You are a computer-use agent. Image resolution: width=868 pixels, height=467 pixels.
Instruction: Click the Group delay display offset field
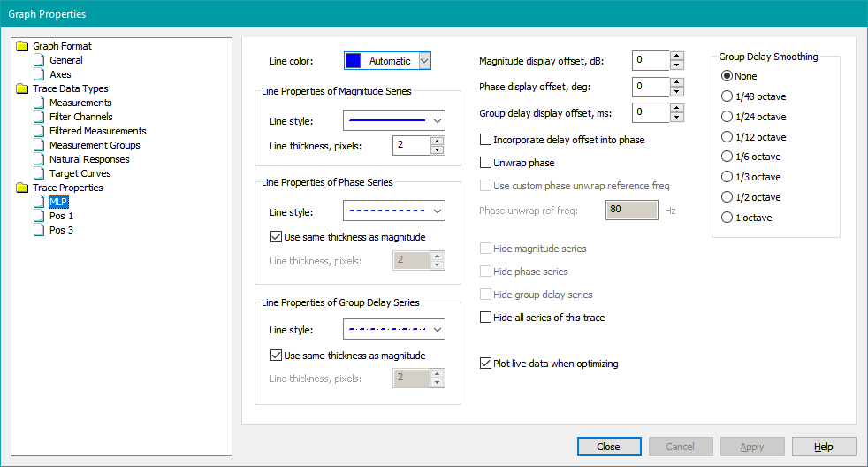point(651,112)
